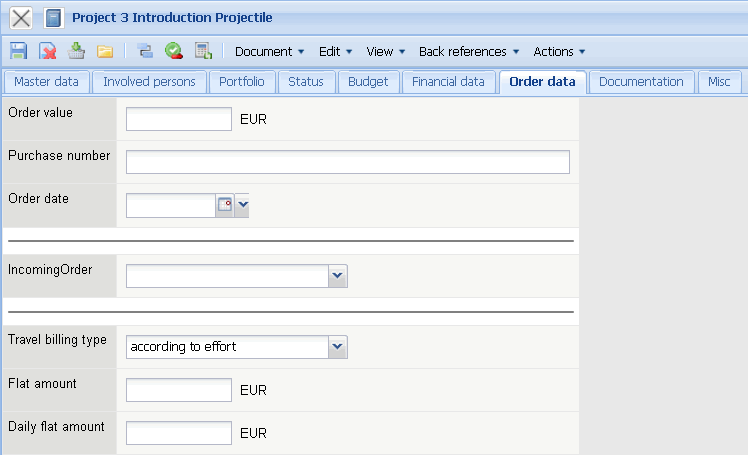Click the blue project structure icon
Viewport: 748px width, 455px height.
click(x=145, y=51)
